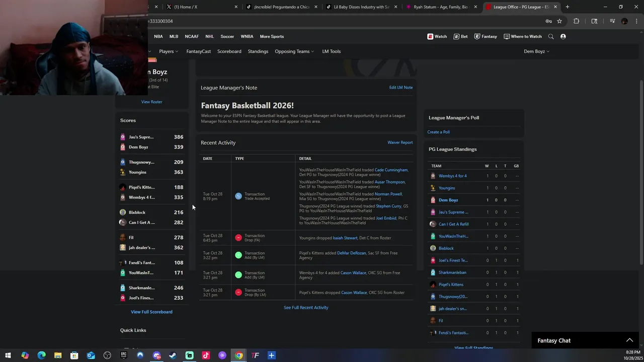
Task: Click Edit LM Note link
Action: tap(401, 87)
